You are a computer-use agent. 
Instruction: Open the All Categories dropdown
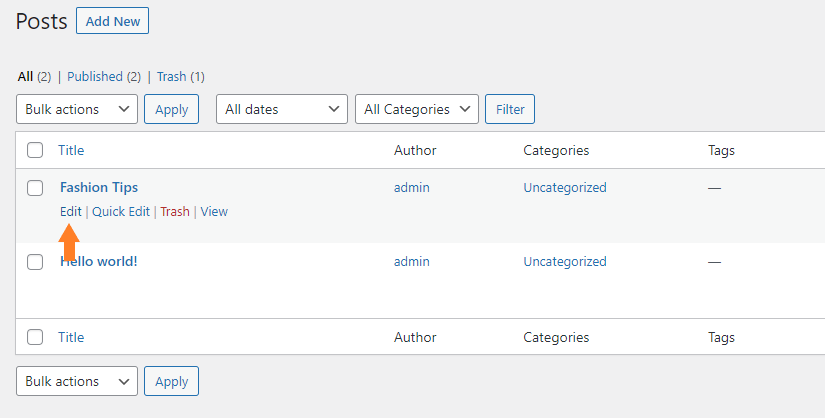tap(417, 109)
